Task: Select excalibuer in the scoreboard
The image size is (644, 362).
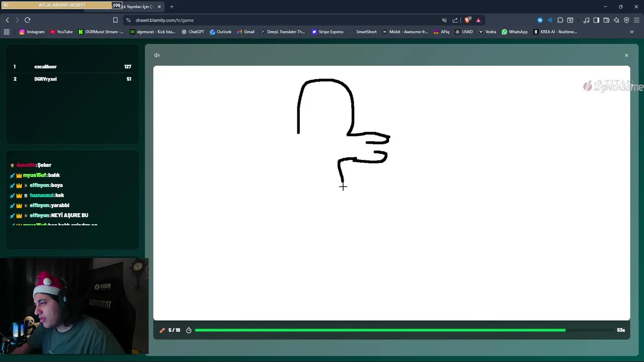Action: (45, 67)
